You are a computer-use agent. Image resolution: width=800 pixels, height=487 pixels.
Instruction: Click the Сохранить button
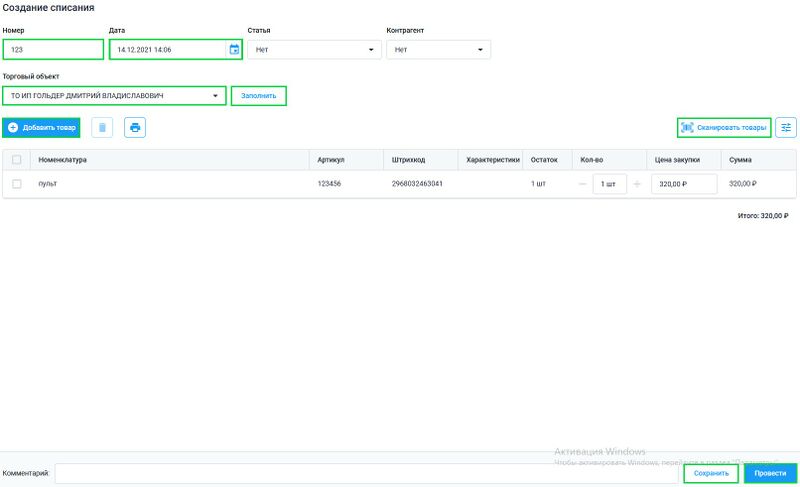click(x=711, y=473)
